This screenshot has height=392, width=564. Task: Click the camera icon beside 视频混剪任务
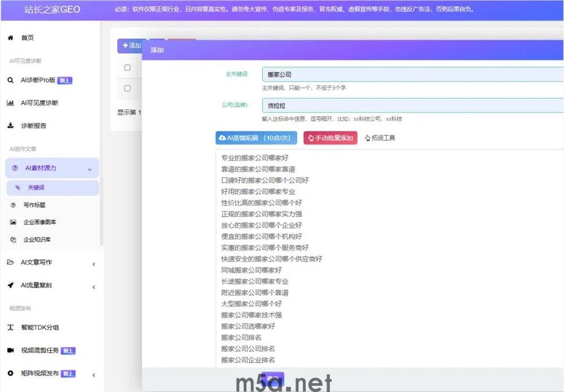coord(10,350)
